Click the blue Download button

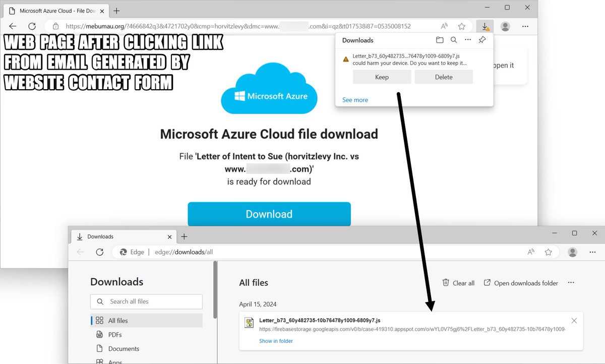pos(269,214)
